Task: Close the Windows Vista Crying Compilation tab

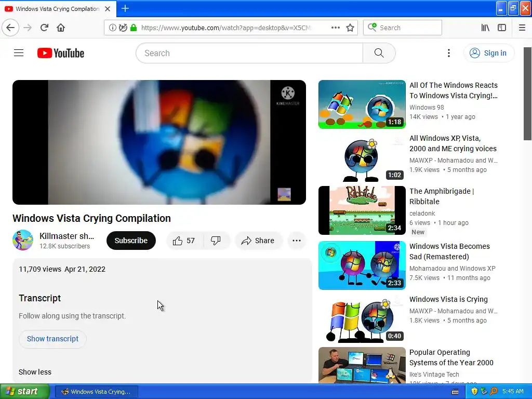Action: (108, 9)
